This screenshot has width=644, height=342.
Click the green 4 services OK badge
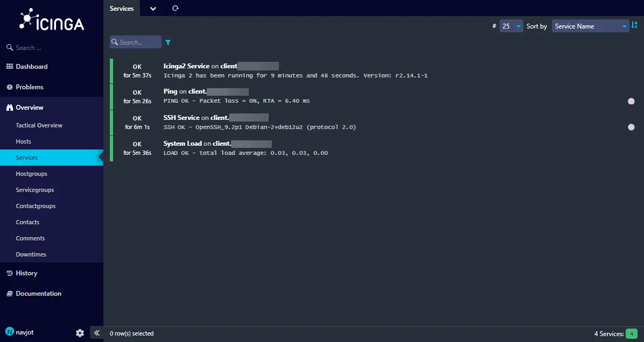[632, 334]
